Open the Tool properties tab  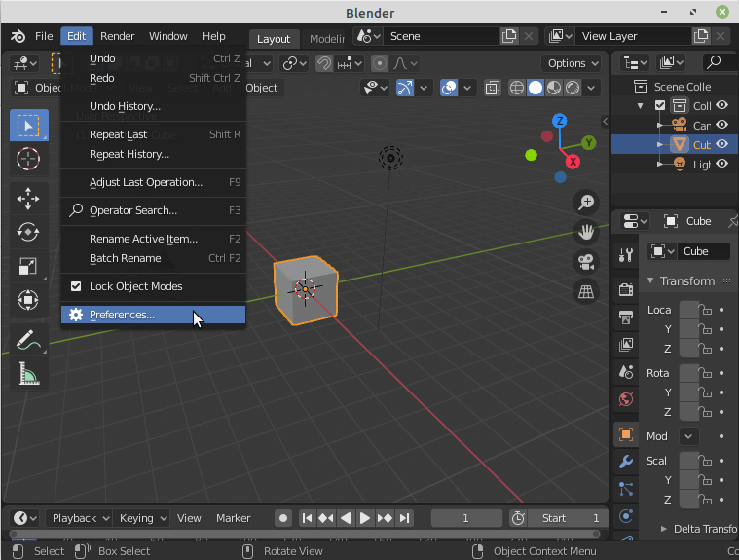[626, 255]
